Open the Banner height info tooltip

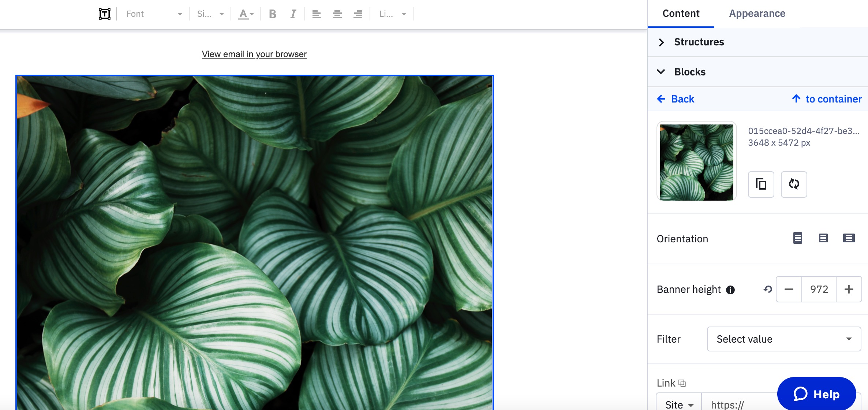click(x=730, y=290)
